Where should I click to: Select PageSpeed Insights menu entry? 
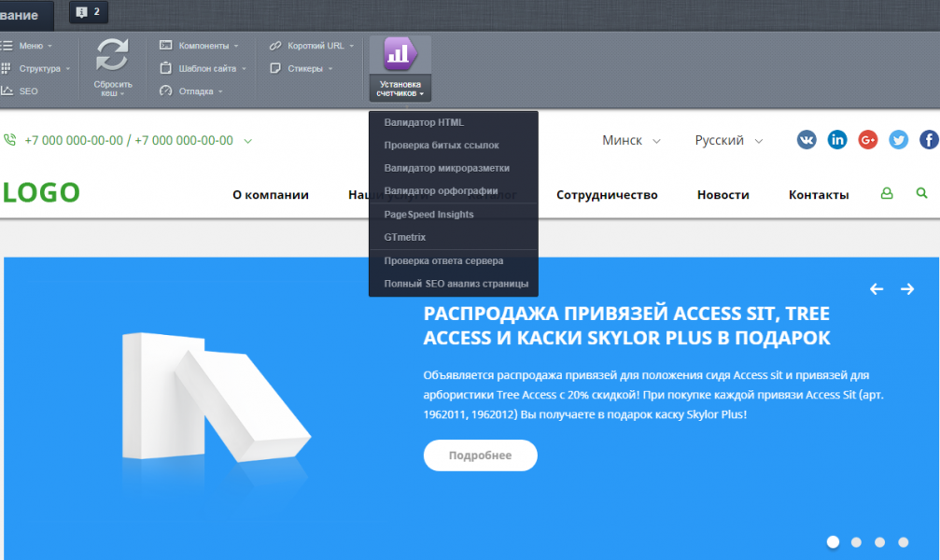tap(454, 214)
